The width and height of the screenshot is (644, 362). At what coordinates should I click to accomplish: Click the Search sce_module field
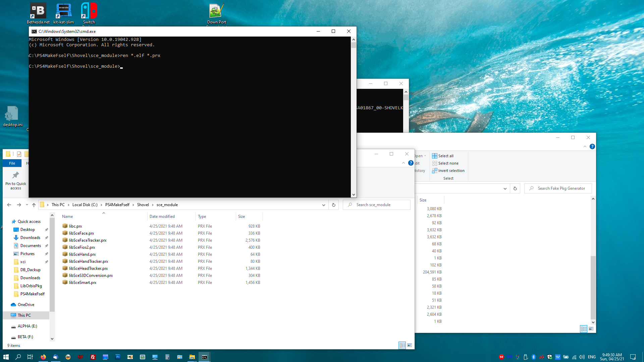[377, 205]
